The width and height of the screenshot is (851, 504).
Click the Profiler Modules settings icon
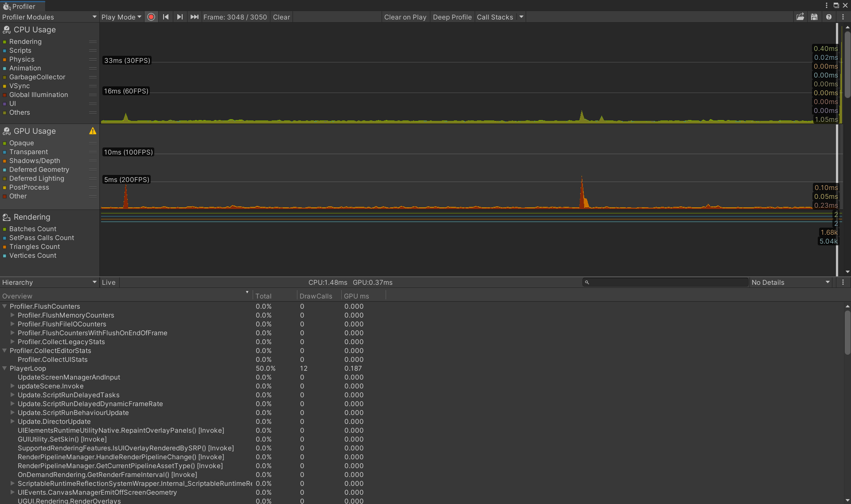(x=94, y=17)
